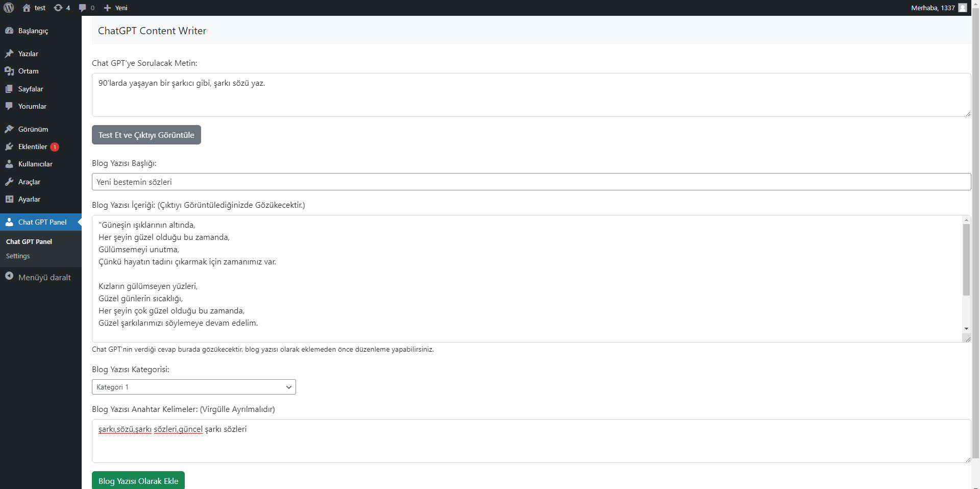Open the comments bubble icon in the admin bar

pos(83,8)
